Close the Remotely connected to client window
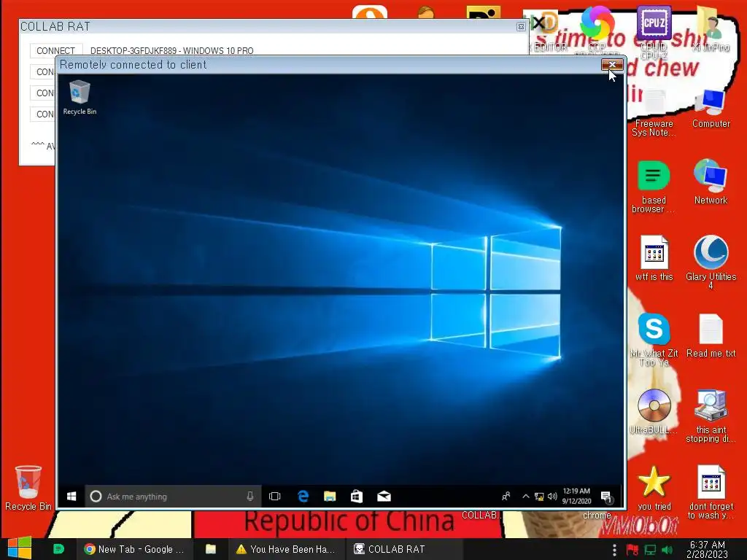Viewport: 747px width, 560px height. [612, 65]
